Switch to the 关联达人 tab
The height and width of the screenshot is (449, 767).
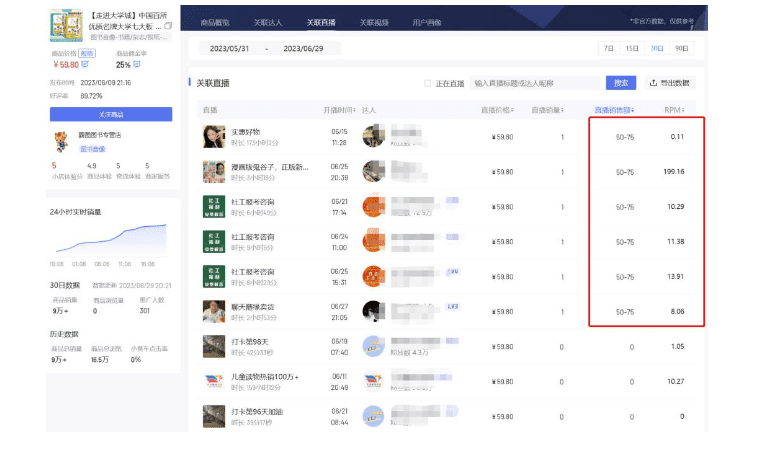pos(267,21)
